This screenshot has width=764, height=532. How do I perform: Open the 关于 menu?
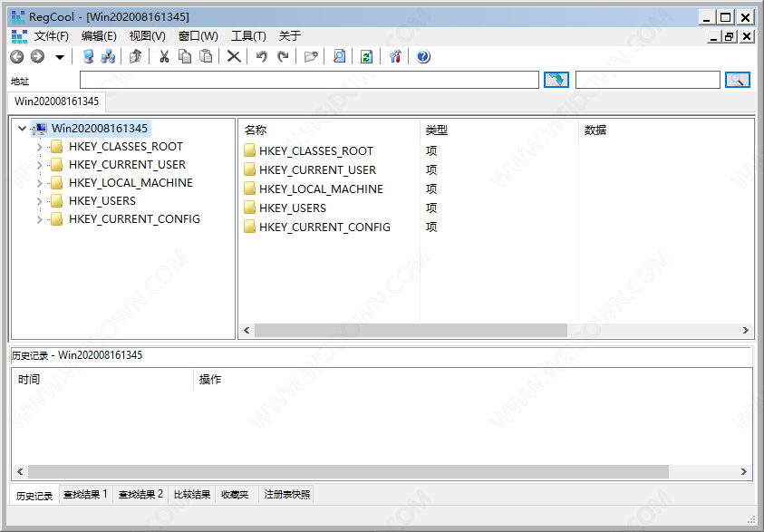coord(289,36)
